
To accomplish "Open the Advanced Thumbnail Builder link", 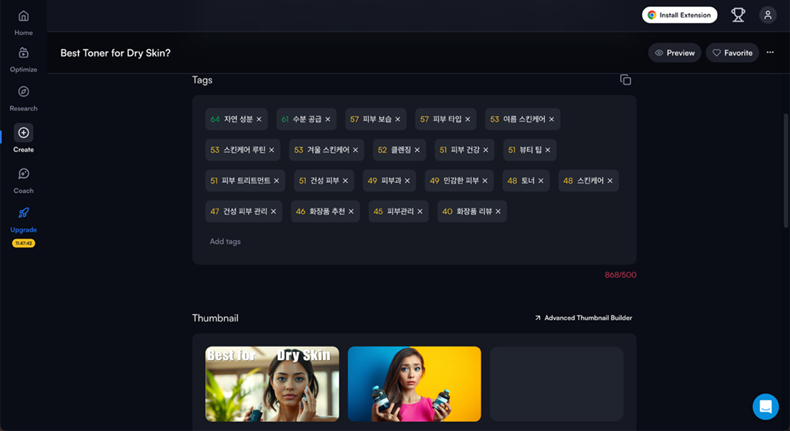I will pyautogui.click(x=583, y=318).
